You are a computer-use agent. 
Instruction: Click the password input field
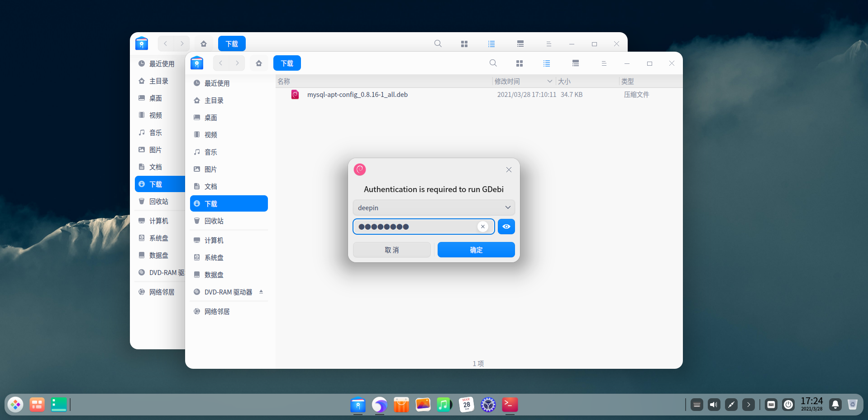point(424,227)
